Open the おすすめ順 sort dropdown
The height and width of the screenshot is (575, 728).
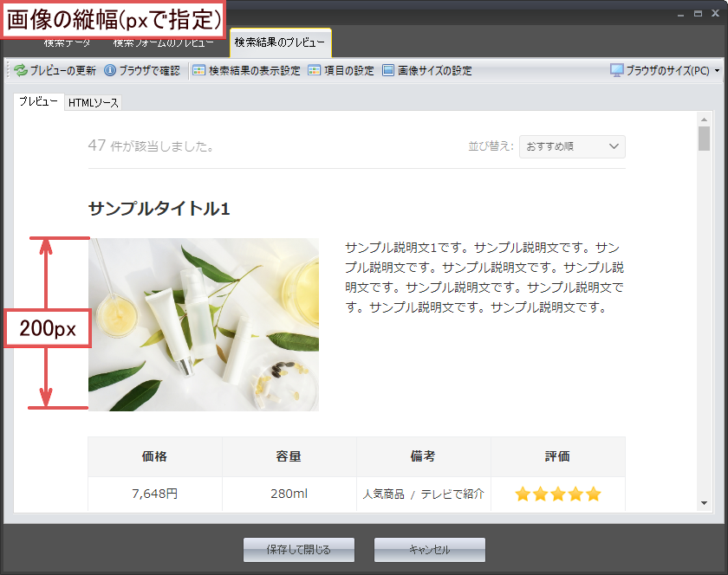(572, 146)
